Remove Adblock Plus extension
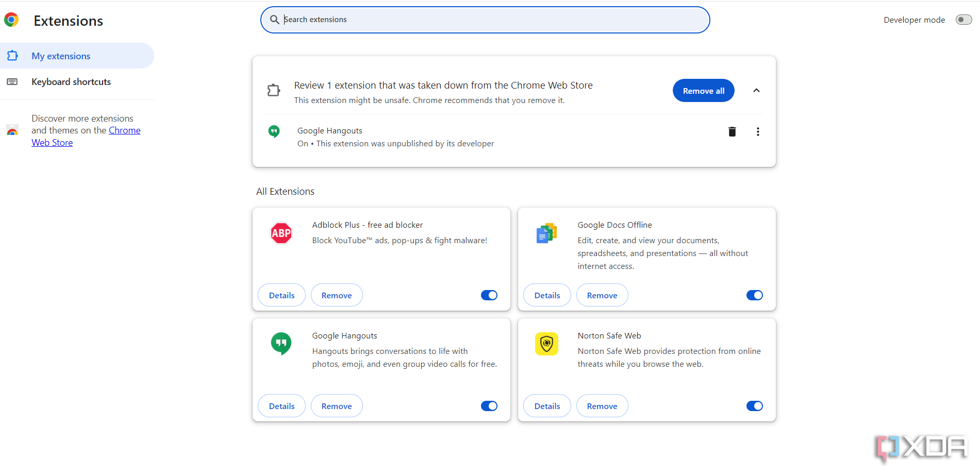 point(337,295)
